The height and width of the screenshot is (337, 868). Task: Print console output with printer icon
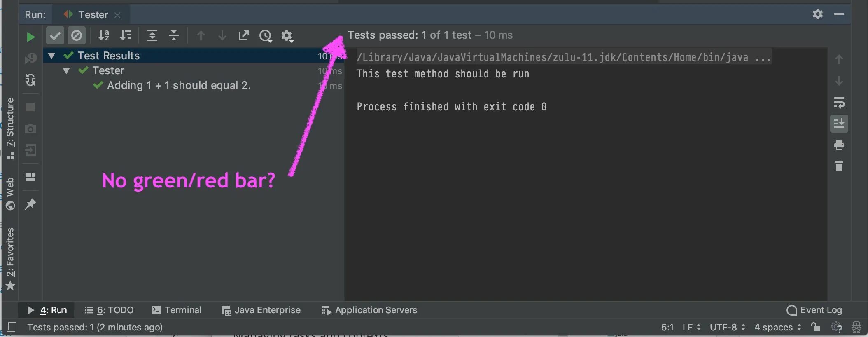tap(839, 145)
